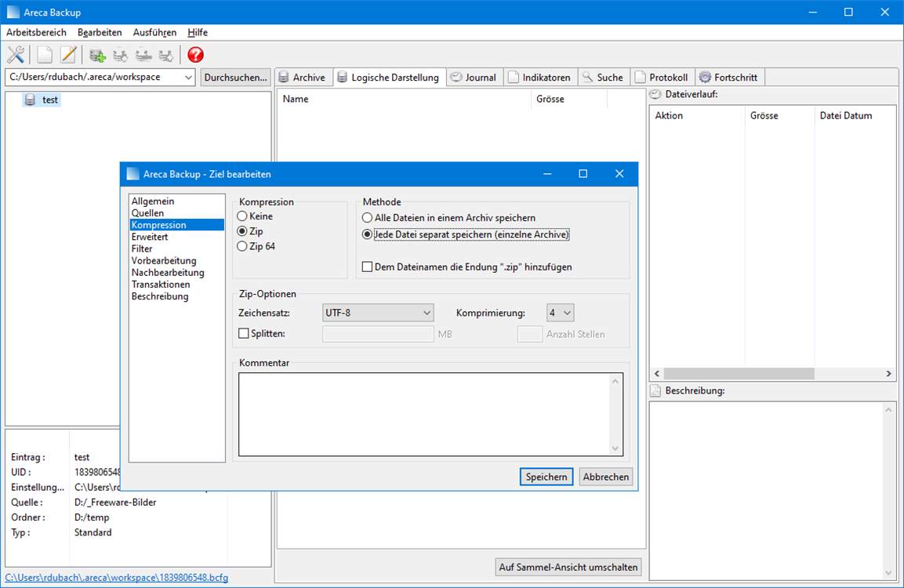The height and width of the screenshot is (588, 904).
Task: Click the test target database icon in tree
Action: tap(30, 100)
